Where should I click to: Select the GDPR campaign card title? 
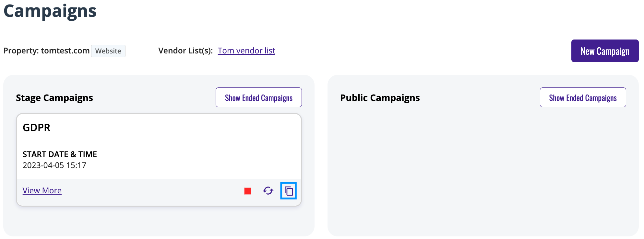click(37, 128)
